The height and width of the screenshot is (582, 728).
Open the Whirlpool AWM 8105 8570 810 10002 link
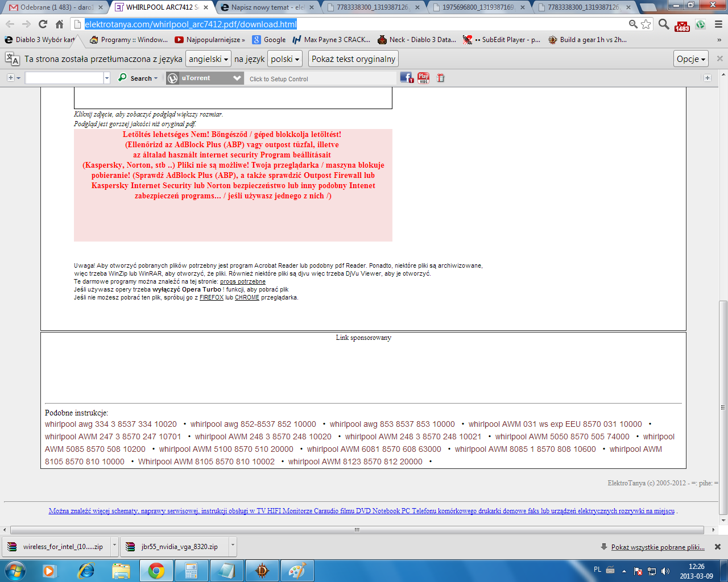coord(206,462)
